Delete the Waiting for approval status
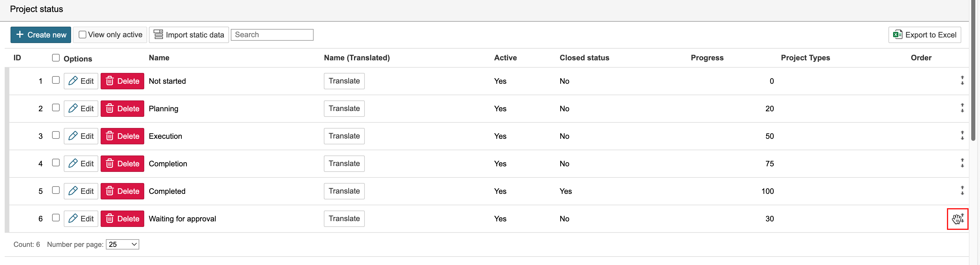980x265 pixels. tap(122, 218)
